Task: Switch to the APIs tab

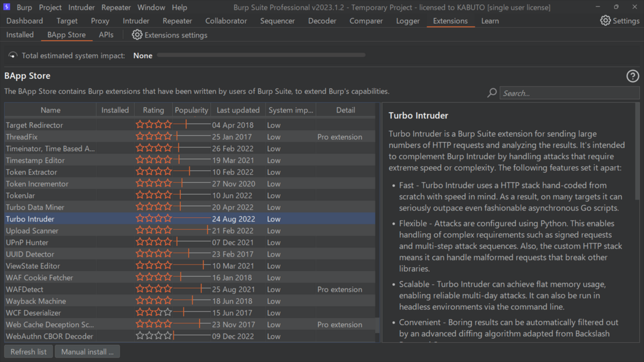Action: (106, 34)
